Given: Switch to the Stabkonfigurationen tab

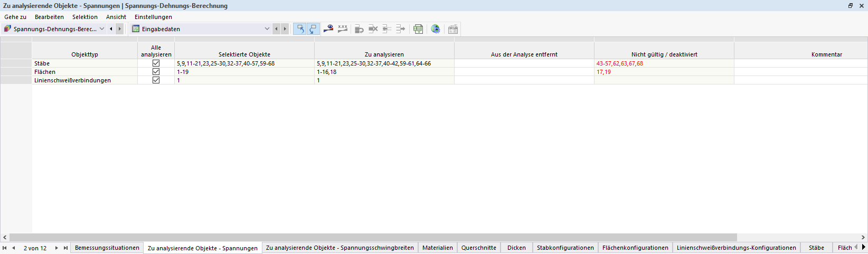Looking at the screenshot, I should coord(565,248).
